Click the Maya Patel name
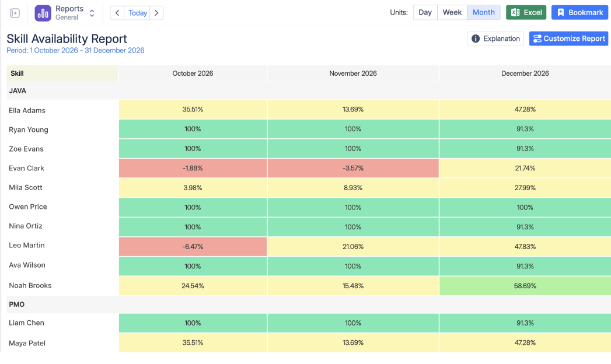 click(27, 343)
